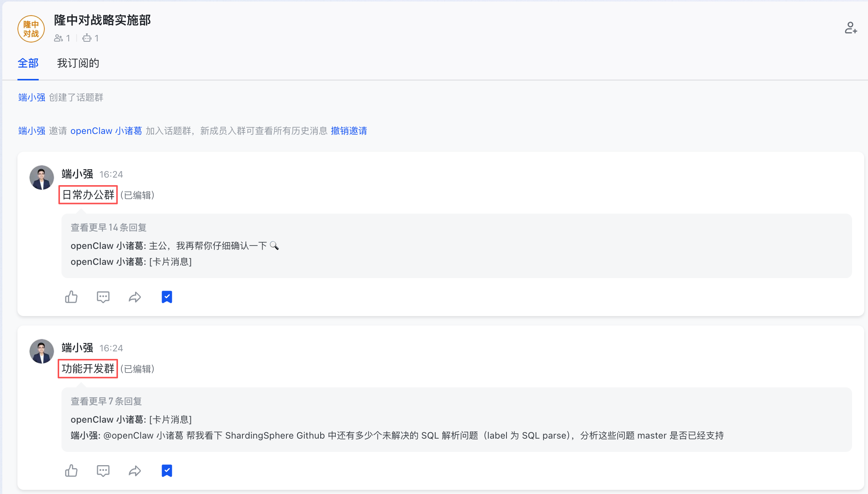
Task: Forward the 功能开发群 topic
Action: click(135, 470)
